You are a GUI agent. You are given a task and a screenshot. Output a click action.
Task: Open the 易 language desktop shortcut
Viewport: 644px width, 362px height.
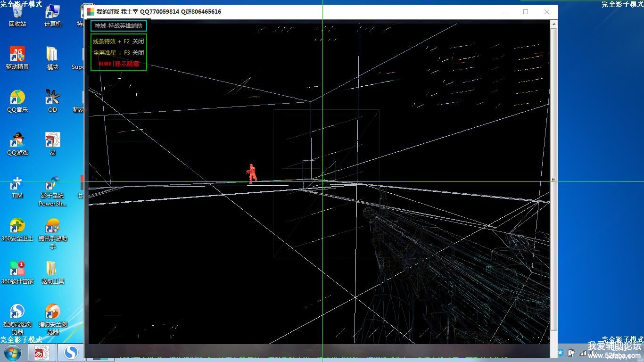pos(52,144)
